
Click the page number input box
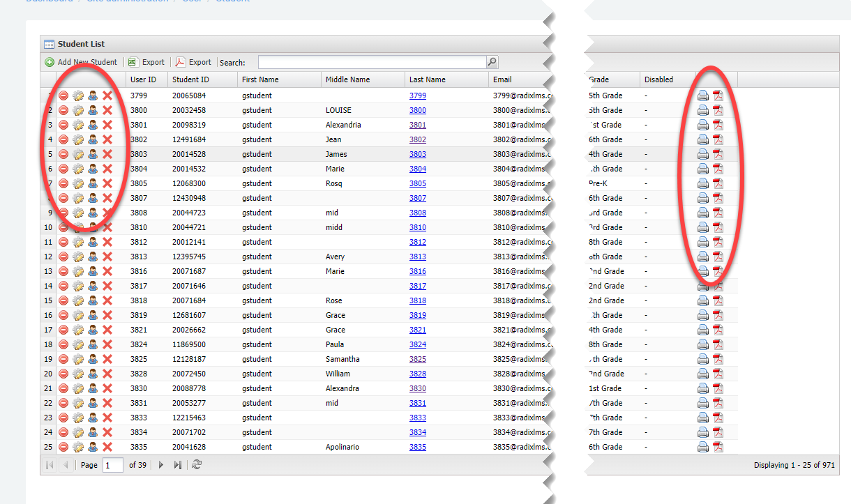tap(112, 465)
